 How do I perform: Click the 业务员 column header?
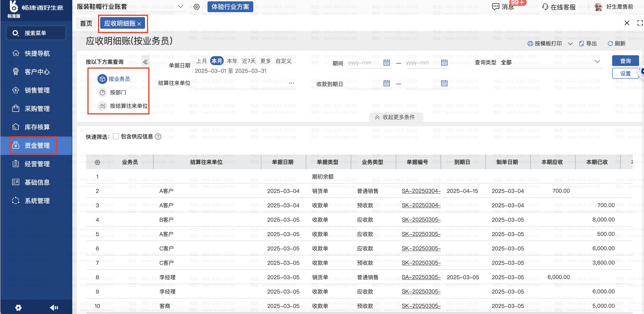pyautogui.click(x=130, y=162)
